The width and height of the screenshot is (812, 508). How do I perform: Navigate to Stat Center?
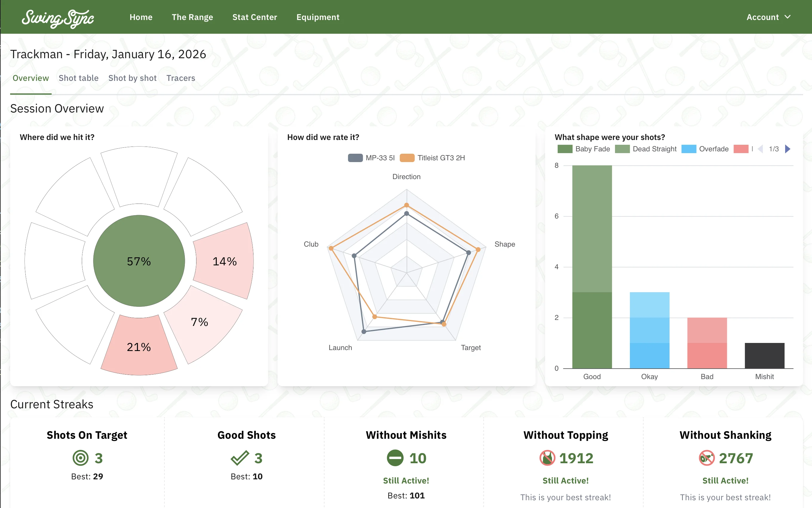pos(255,17)
